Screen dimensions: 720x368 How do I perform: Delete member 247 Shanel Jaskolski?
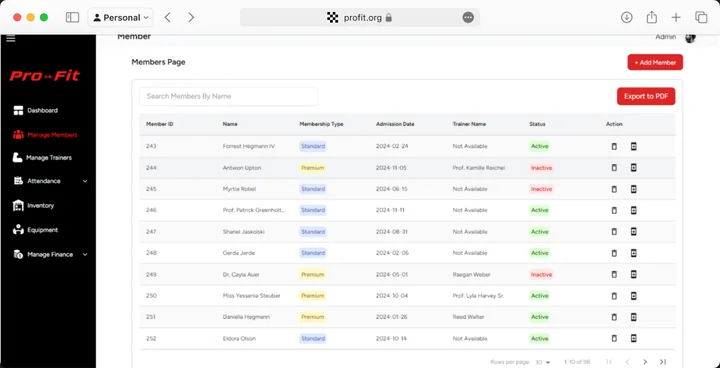click(x=614, y=232)
